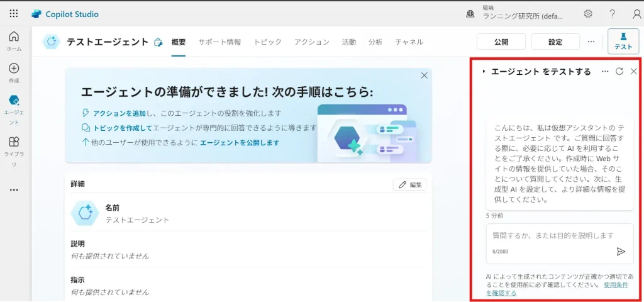Image resolution: width=644 pixels, height=302 pixels.
Task: Expand more items in left sidebar
Action: [x=14, y=190]
